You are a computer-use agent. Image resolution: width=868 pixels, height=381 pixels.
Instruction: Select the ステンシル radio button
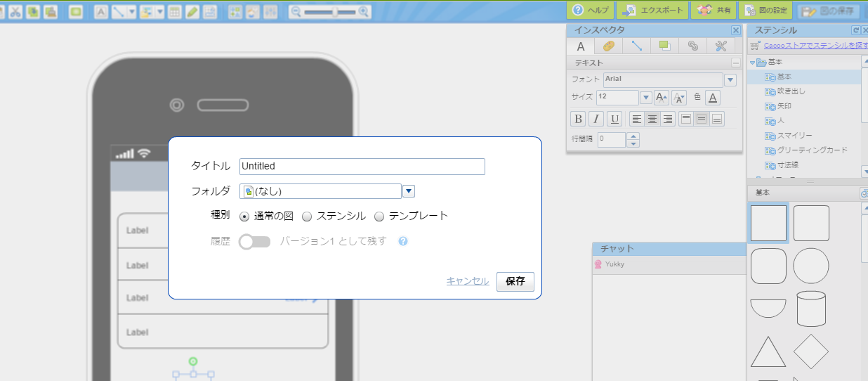307,217
